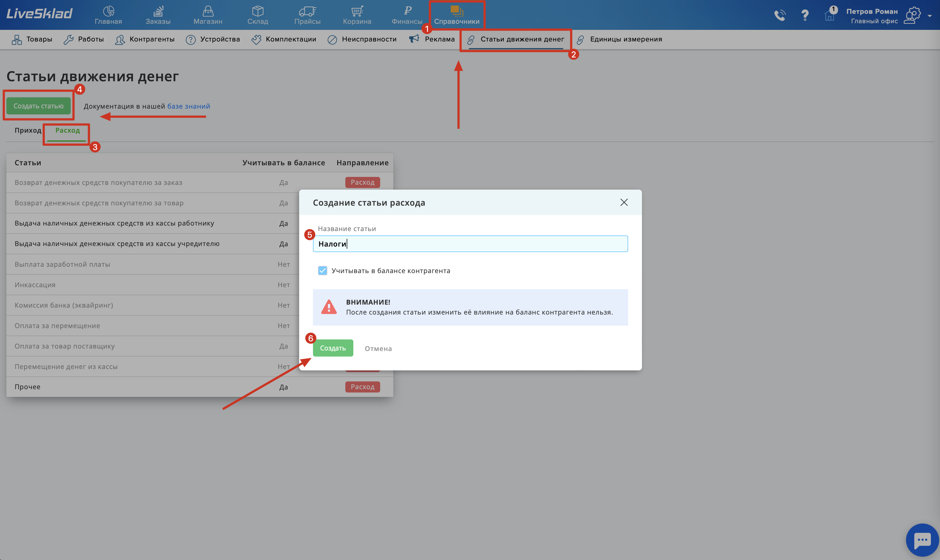Screen dimensions: 940x560
Task: Open Статьи движения денег submenu item
Action: pos(515,39)
